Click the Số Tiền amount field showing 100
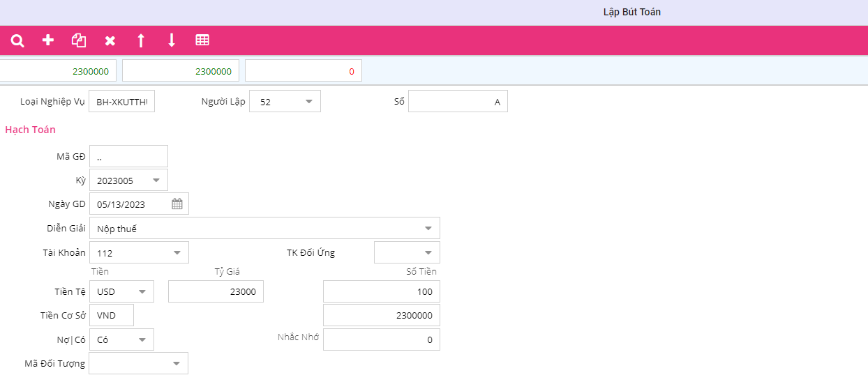Screen dimensions: 868x382 (381, 292)
